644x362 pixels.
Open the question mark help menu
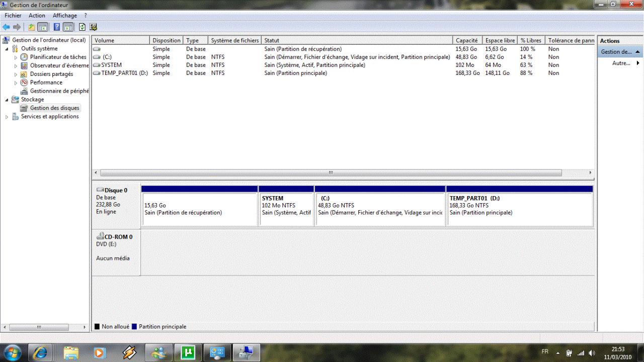tap(86, 16)
